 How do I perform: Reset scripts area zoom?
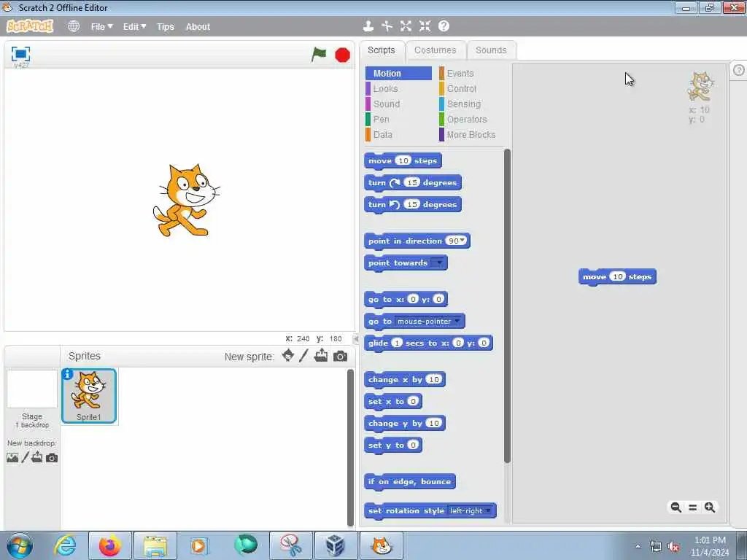(693, 507)
